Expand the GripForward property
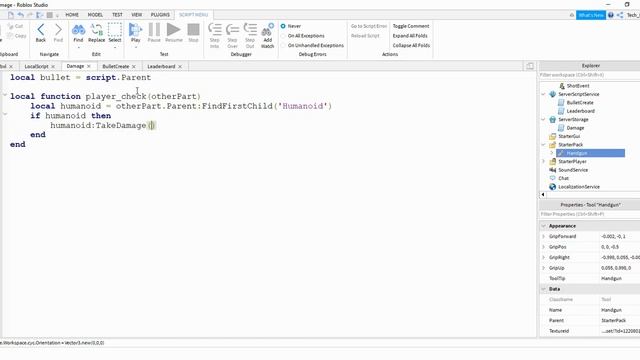The image size is (640, 360). coord(543,237)
